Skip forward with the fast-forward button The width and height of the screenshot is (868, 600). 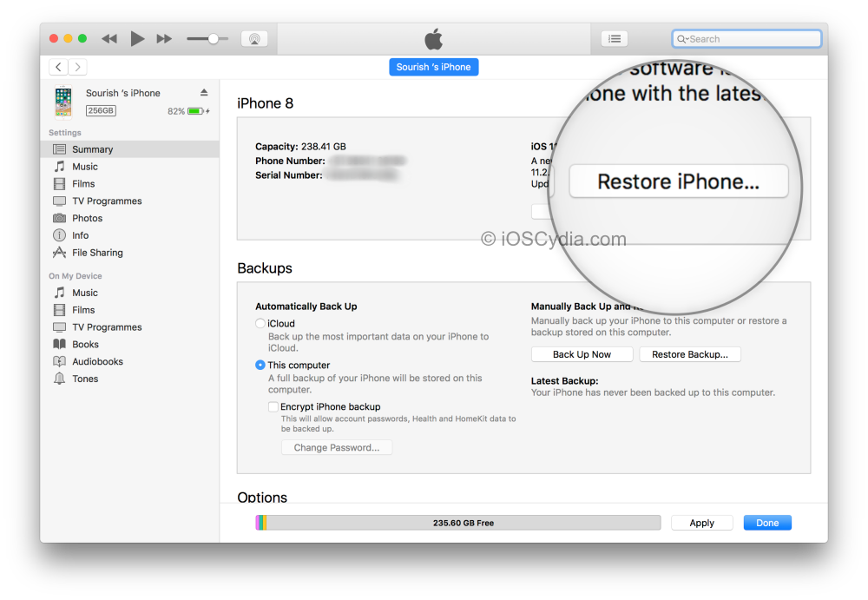[x=164, y=39]
